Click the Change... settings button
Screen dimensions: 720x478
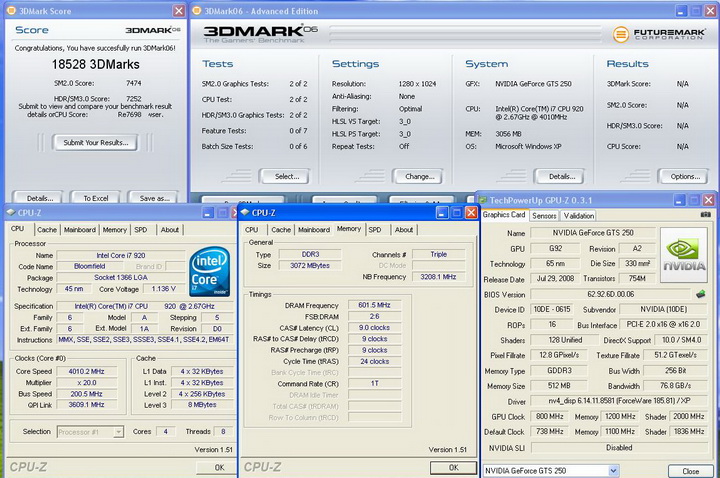(x=417, y=176)
